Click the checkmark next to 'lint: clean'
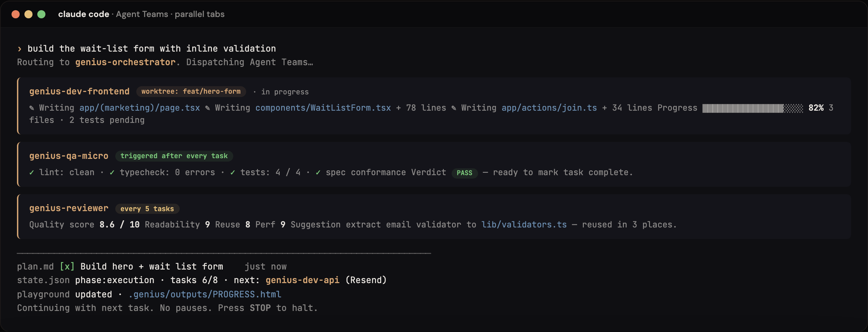The width and height of the screenshot is (868, 332). pos(32,172)
